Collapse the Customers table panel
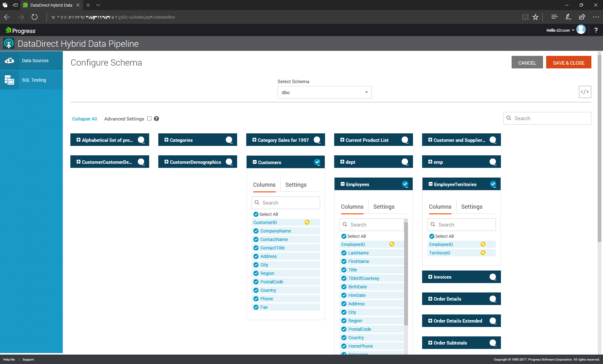The height and width of the screenshot is (364, 603). tap(255, 162)
